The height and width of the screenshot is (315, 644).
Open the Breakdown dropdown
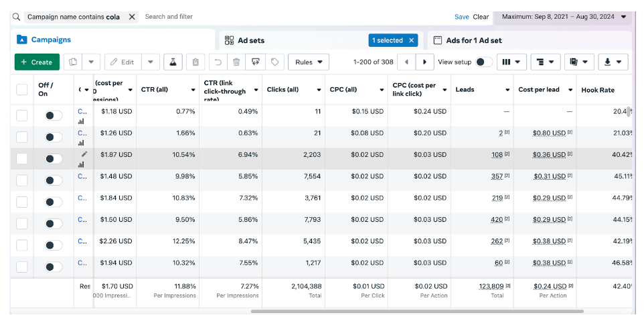click(546, 62)
